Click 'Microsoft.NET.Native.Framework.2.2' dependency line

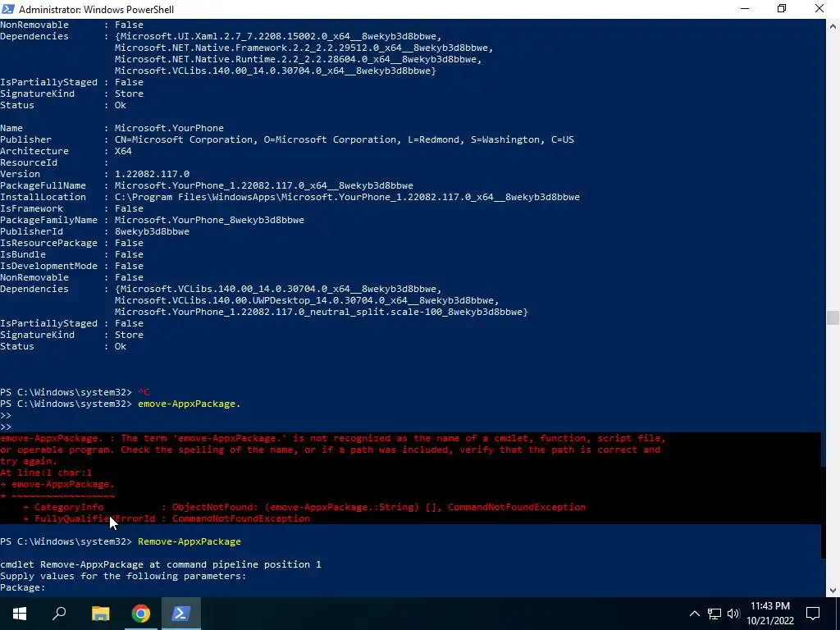(304, 48)
